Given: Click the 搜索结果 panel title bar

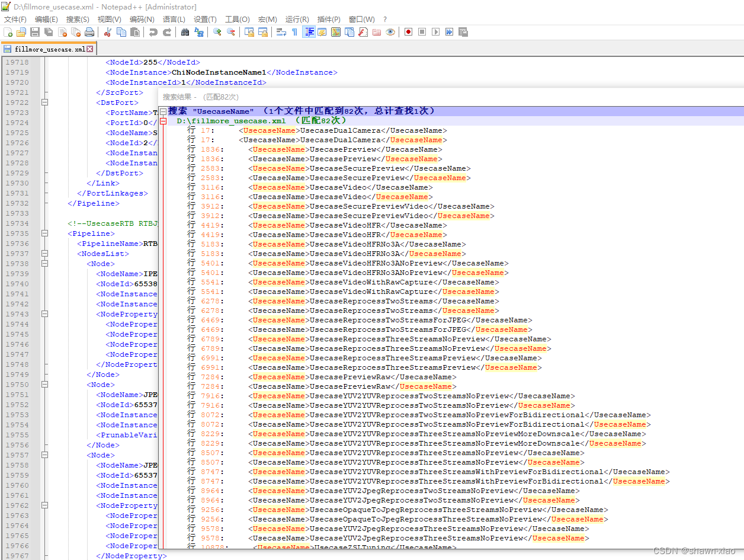Looking at the screenshot, I should [x=450, y=97].
